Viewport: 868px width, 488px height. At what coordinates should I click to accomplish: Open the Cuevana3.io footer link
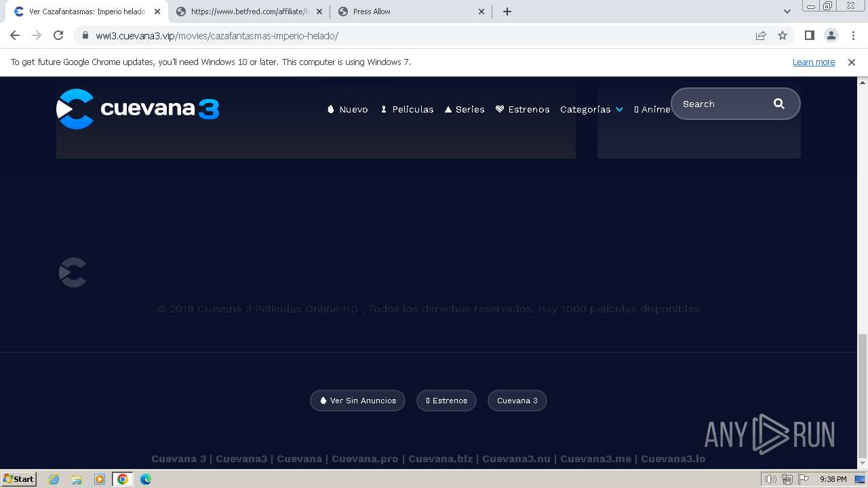click(673, 459)
